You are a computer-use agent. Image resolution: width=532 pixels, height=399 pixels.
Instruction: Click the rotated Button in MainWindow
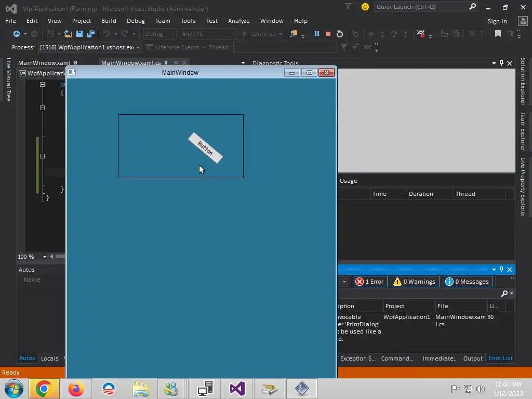[x=205, y=148]
